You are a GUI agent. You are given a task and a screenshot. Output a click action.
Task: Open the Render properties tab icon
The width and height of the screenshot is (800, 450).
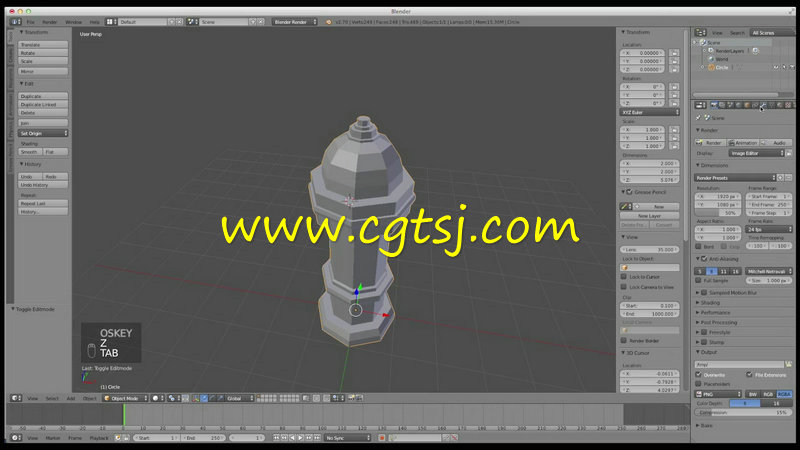[714, 105]
